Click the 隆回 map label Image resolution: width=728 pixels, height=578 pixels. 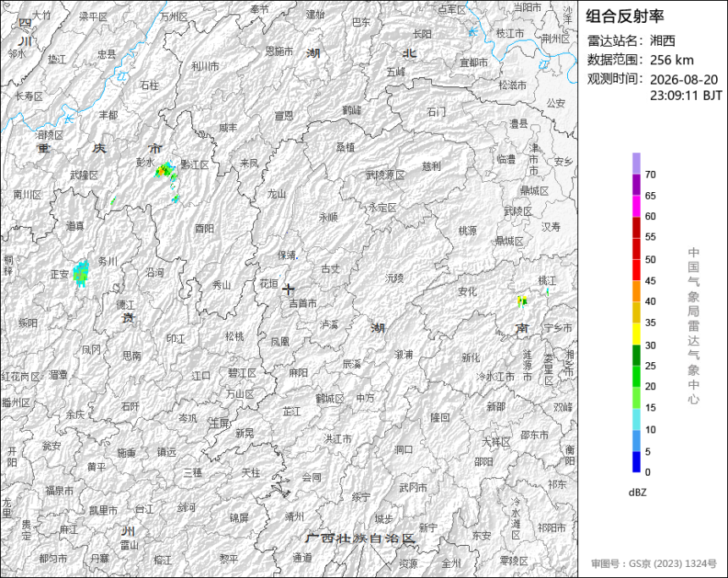(x=439, y=417)
